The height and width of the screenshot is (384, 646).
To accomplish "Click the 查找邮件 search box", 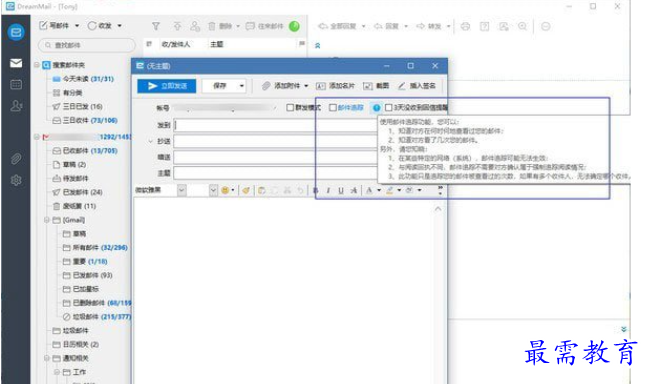I will point(87,45).
